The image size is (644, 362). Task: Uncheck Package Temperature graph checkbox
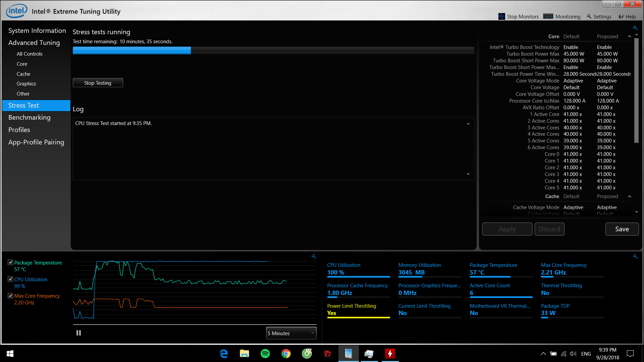(10, 262)
